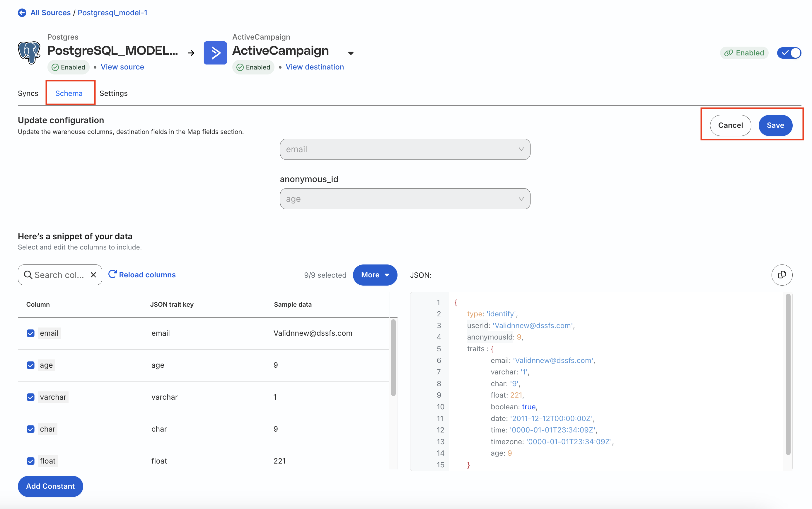Screen dimensions: 812x509
Task: Open the email mapping dropdown
Action: pyautogui.click(x=405, y=149)
